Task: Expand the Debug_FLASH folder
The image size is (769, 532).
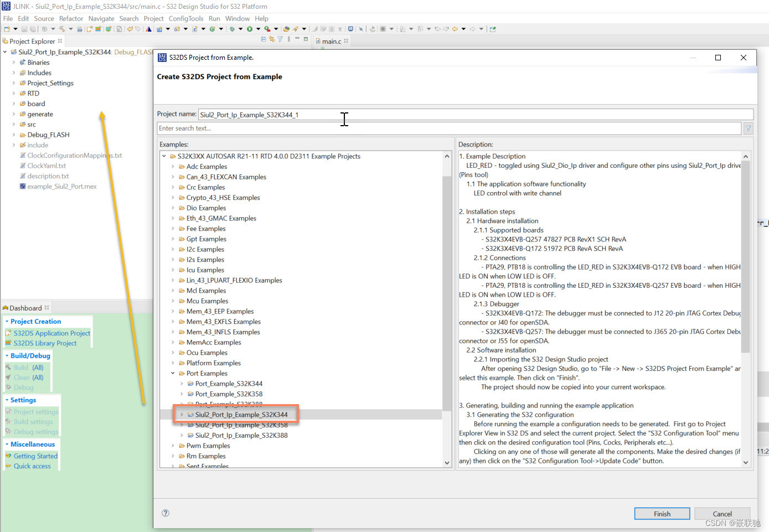Action: pyautogui.click(x=14, y=135)
